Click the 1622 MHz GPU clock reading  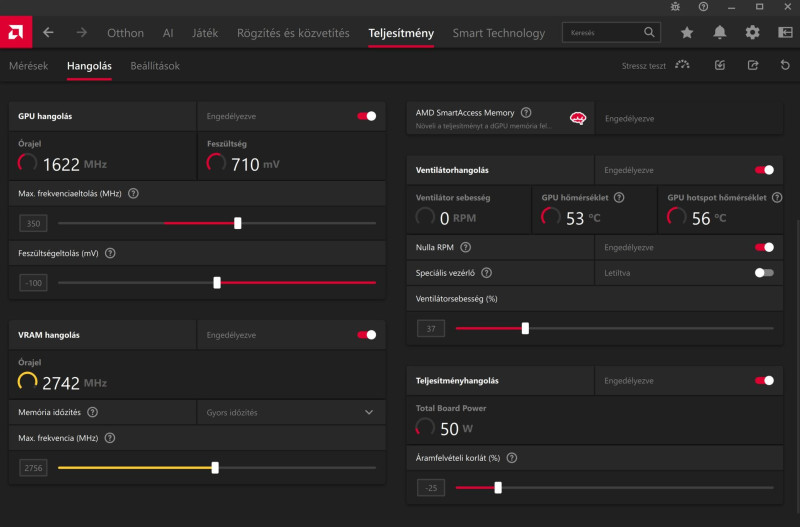pyautogui.click(x=75, y=164)
